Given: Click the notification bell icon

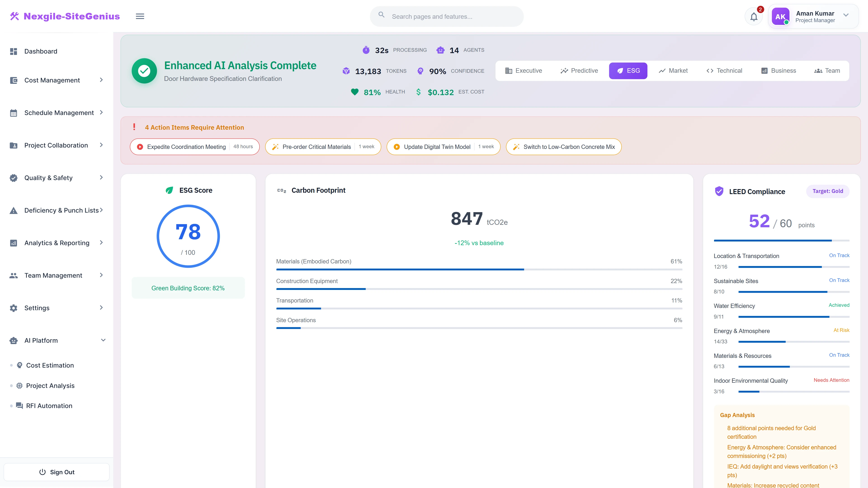Looking at the screenshot, I should pos(753,16).
